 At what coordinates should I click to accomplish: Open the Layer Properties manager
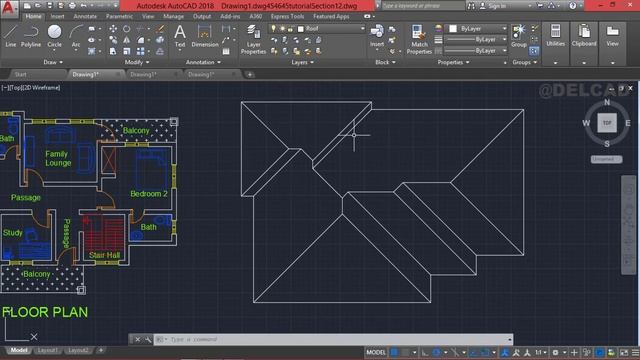[253, 39]
